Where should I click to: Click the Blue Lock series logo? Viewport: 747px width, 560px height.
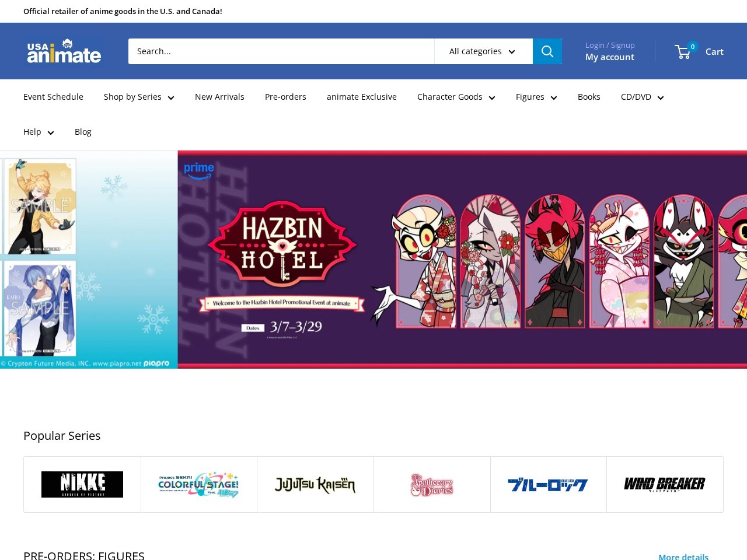click(x=548, y=484)
